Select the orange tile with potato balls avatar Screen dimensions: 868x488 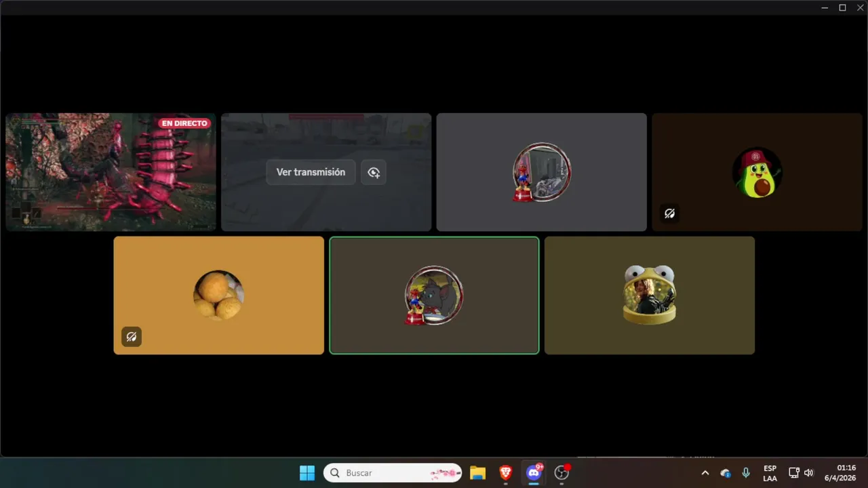[219, 295]
